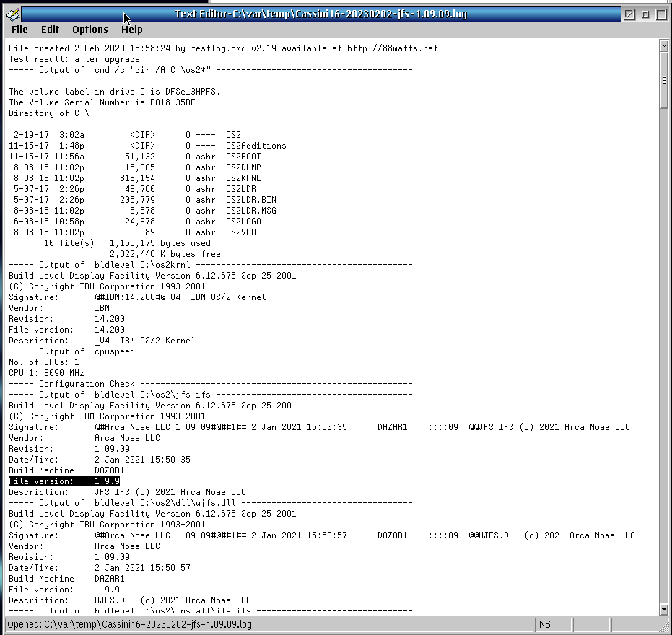Click the empty vertical scrollbar track
The image size is (672, 635).
[664, 361]
